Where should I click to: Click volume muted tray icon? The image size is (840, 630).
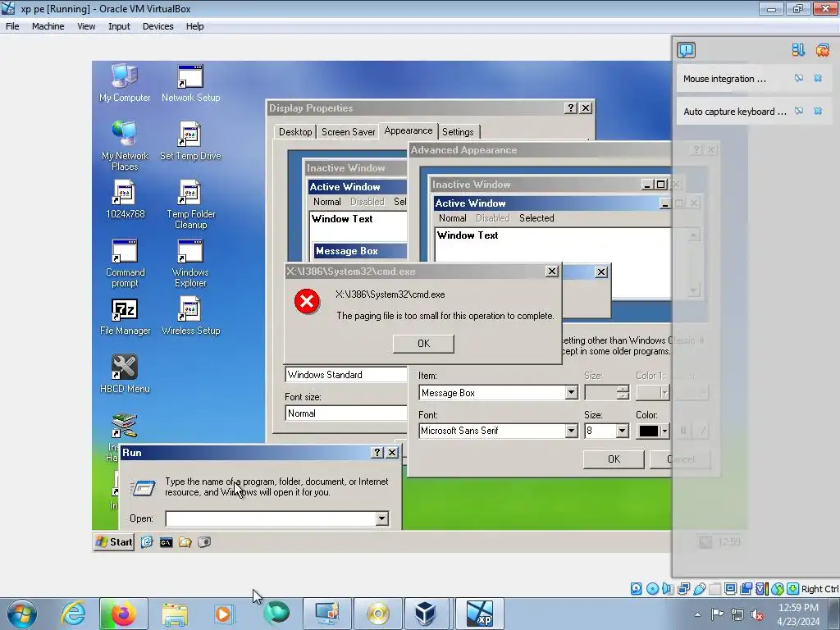tap(757, 615)
